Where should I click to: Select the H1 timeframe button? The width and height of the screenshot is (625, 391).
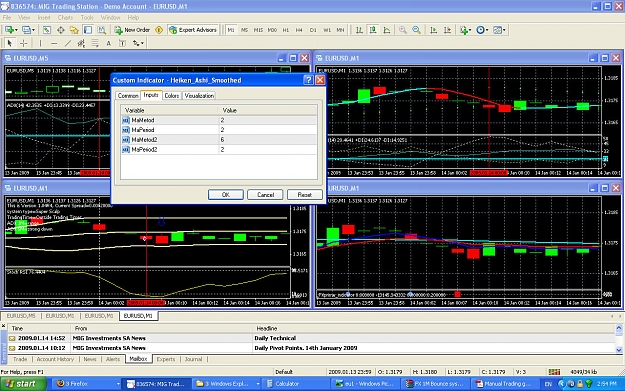pos(285,30)
